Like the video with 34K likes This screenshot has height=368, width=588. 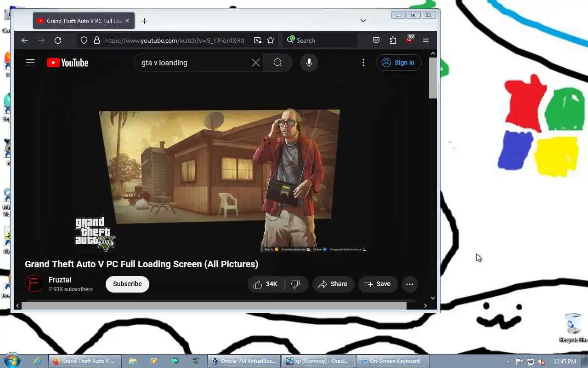coord(266,284)
